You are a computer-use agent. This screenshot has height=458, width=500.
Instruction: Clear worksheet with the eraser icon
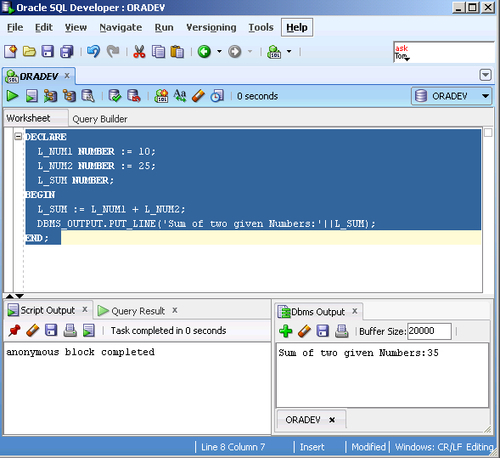tap(198, 96)
